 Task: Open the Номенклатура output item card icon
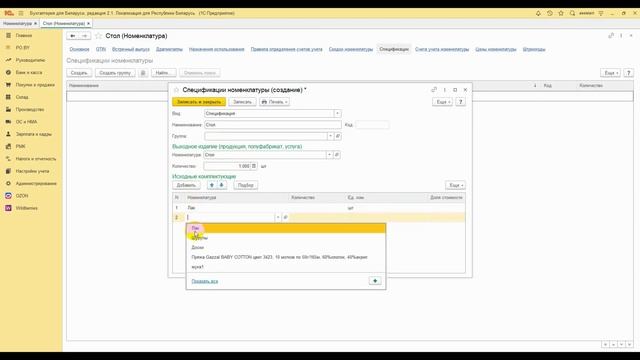pos(337,155)
